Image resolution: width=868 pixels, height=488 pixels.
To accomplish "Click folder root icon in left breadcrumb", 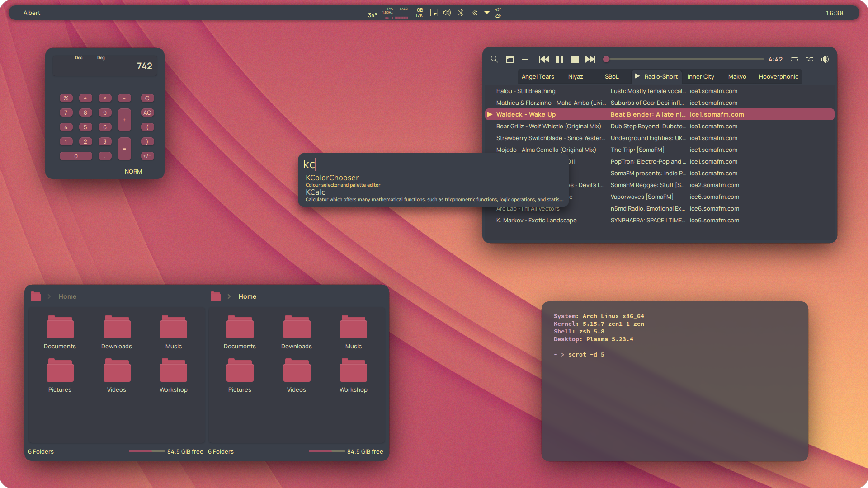I will 36,296.
